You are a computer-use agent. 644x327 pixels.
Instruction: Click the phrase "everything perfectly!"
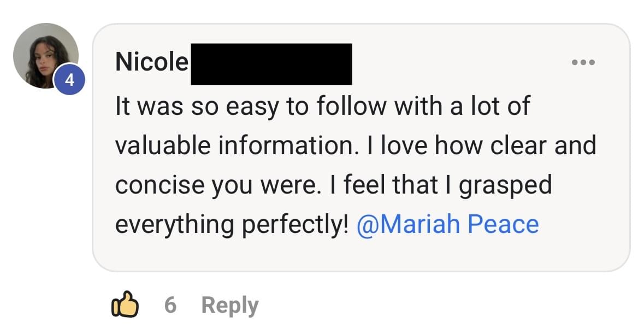232,224
